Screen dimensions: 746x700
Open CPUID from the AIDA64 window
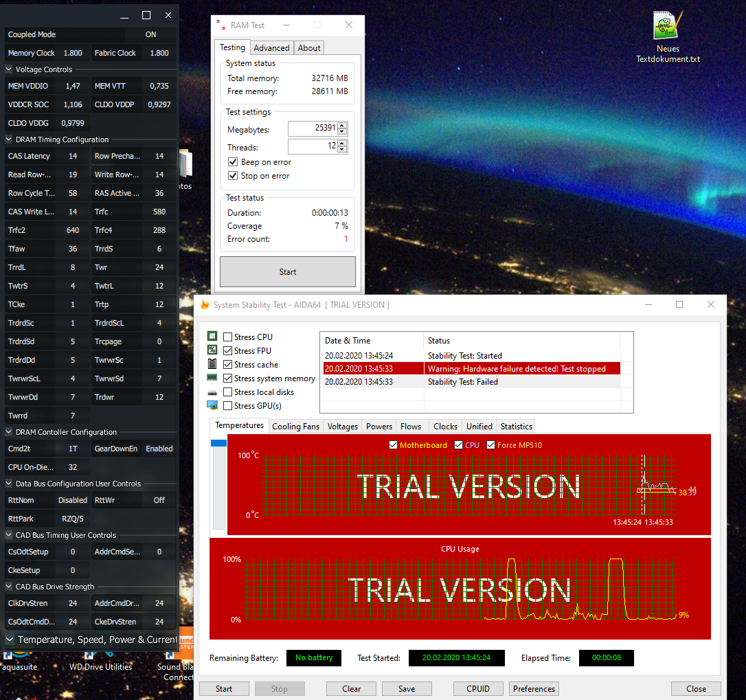[477, 688]
